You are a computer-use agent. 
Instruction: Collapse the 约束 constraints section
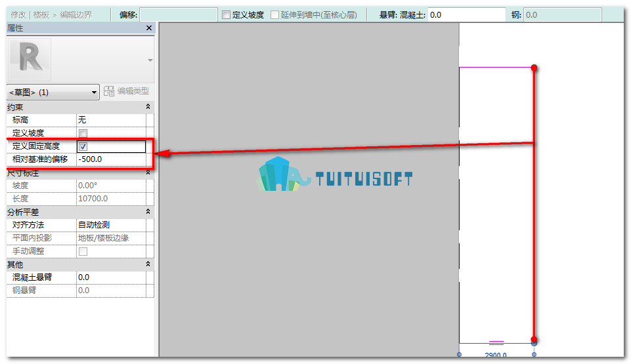click(148, 107)
